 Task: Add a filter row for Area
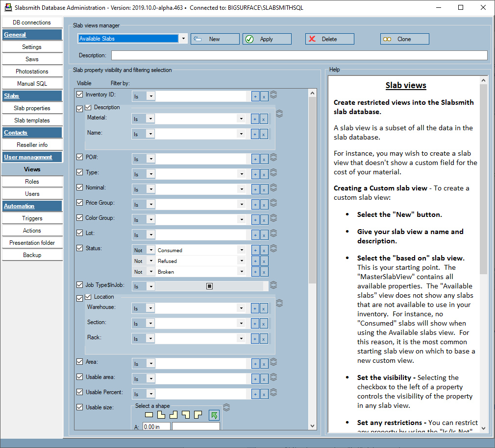(x=255, y=364)
